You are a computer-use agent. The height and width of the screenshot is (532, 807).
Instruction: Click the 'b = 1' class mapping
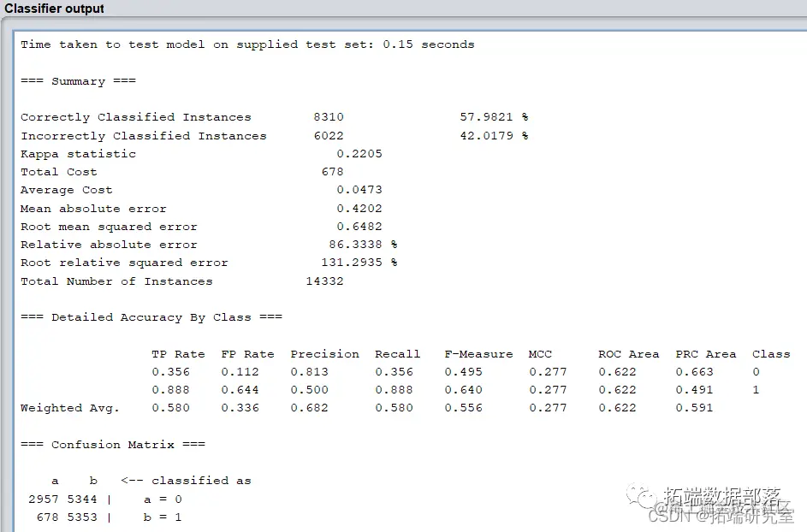pyautogui.click(x=163, y=517)
